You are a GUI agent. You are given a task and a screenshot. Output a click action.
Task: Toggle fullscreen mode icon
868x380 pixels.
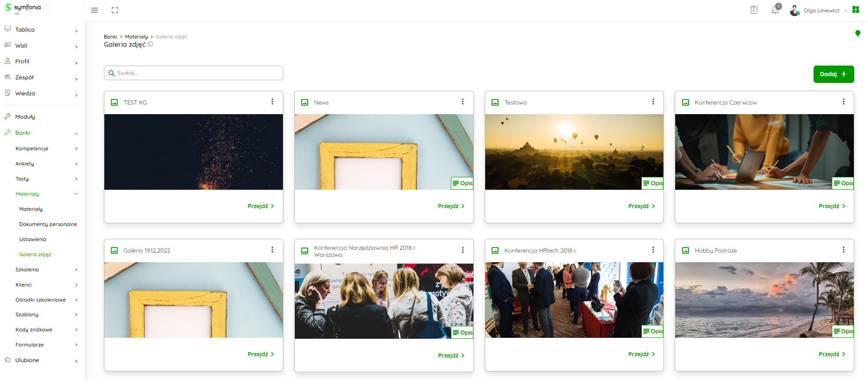115,10
